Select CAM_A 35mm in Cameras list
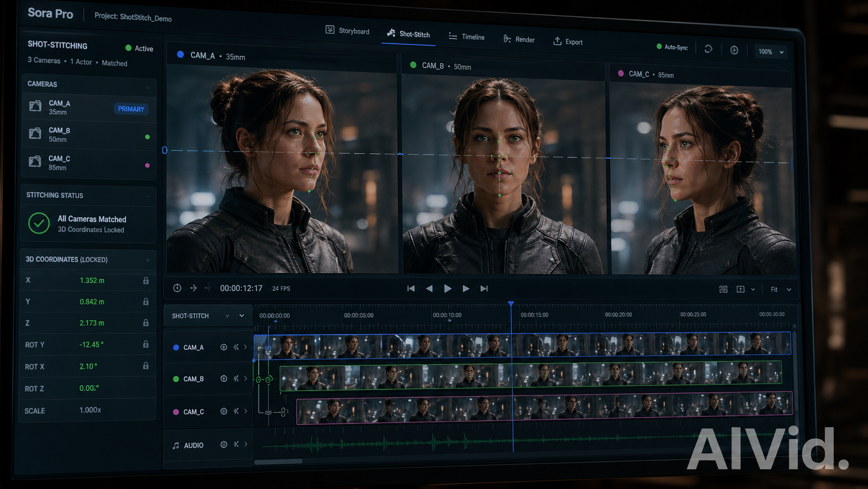868x489 pixels. pos(88,108)
